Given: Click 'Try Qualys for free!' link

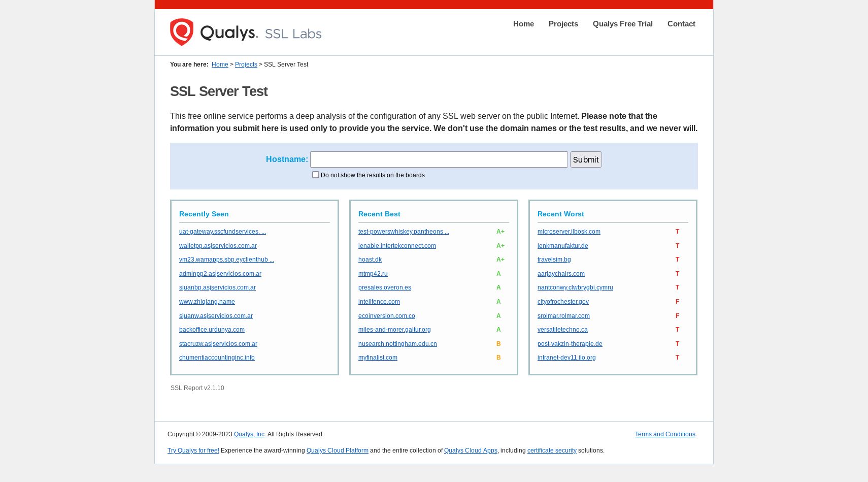Looking at the screenshot, I should pos(193,451).
